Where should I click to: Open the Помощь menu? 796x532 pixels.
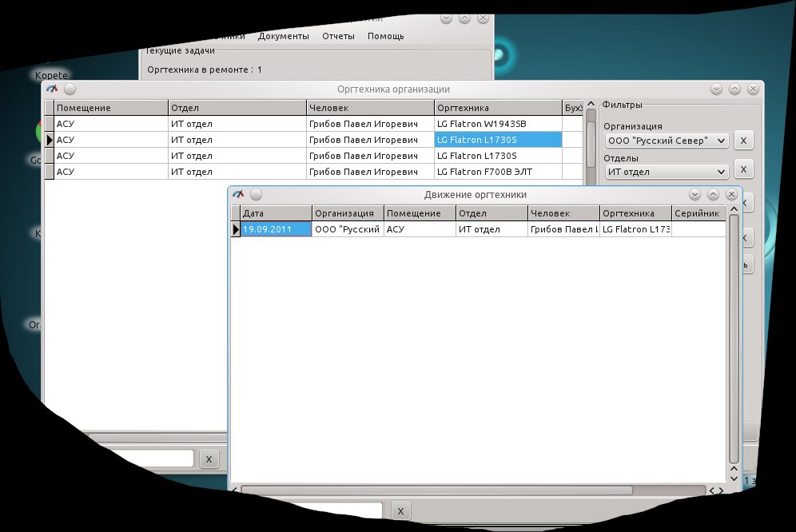[x=385, y=36]
